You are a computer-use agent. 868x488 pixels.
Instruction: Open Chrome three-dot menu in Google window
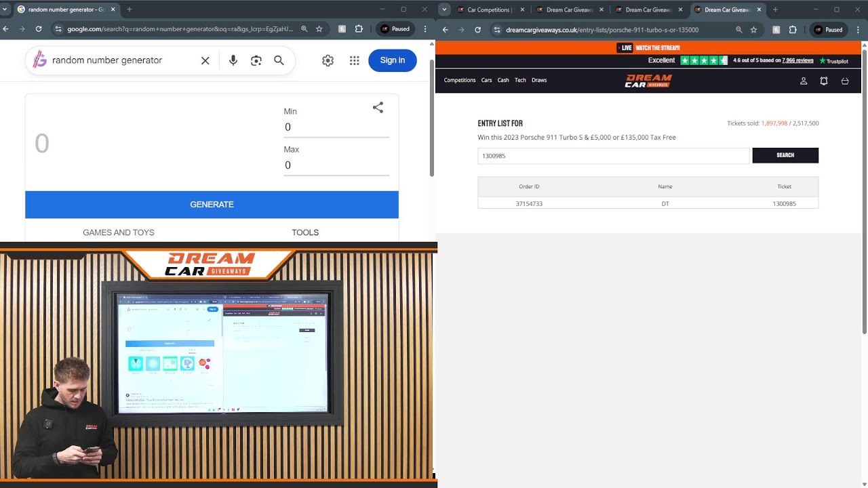tap(425, 29)
